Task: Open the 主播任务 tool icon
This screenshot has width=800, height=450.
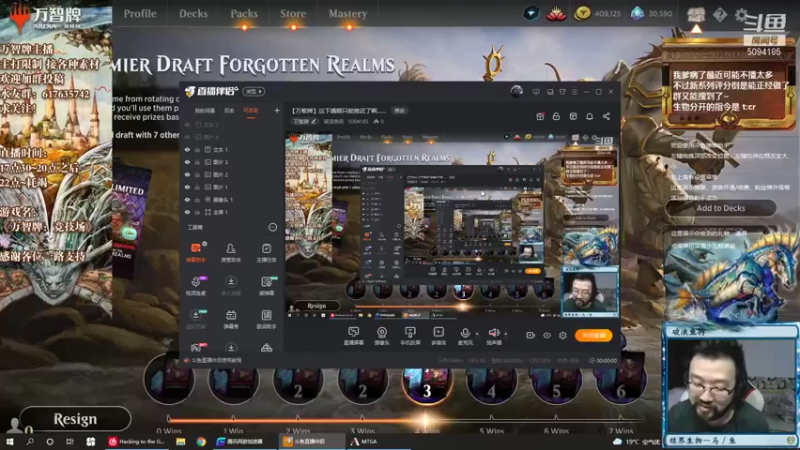Action: point(266,253)
